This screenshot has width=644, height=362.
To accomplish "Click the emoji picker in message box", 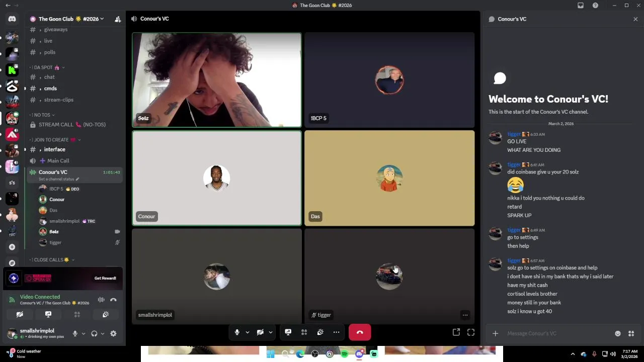I will tap(618, 333).
